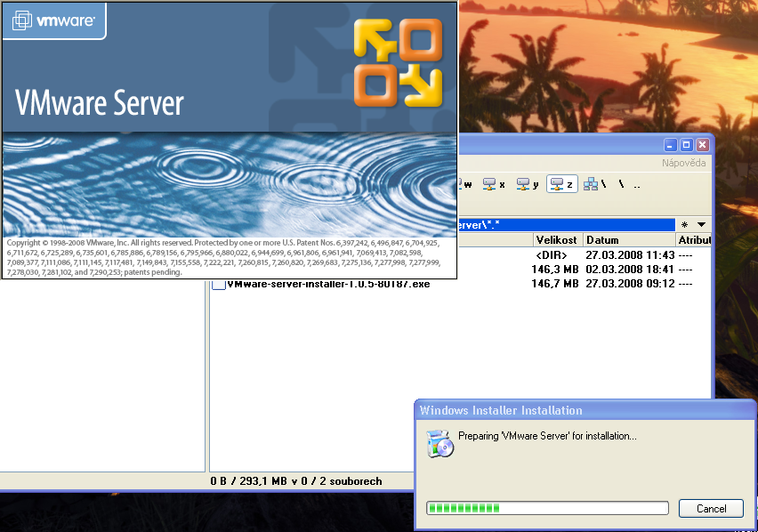The width and height of the screenshot is (758, 532).
Task: Go to root directory backslash button
Action: click(621, 184)
